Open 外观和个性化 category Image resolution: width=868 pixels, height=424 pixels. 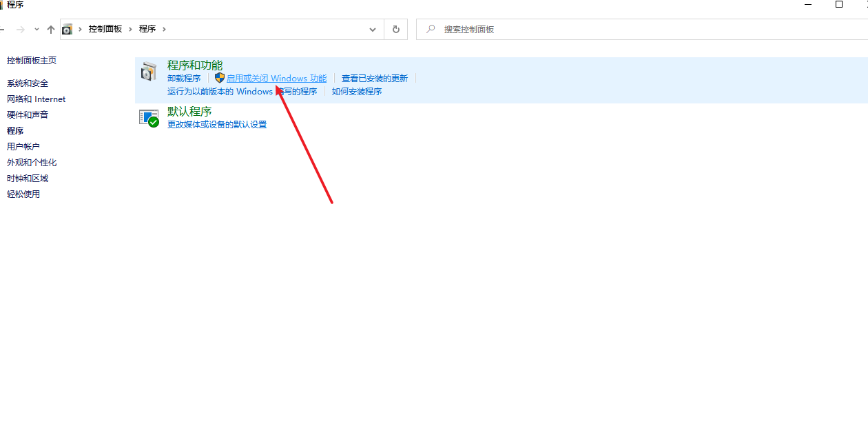tap(32, 163)
